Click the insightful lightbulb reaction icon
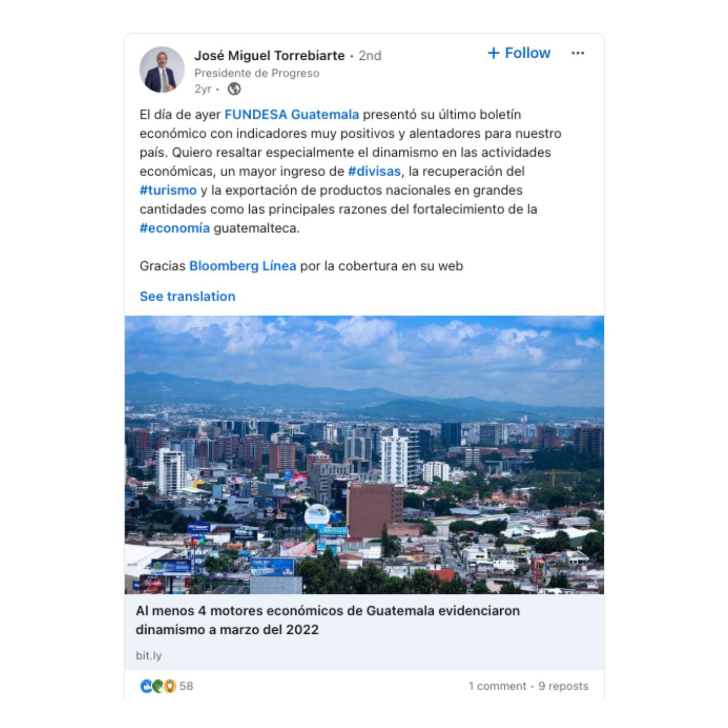This screenshot has width=728, height=728. point(170,686)
